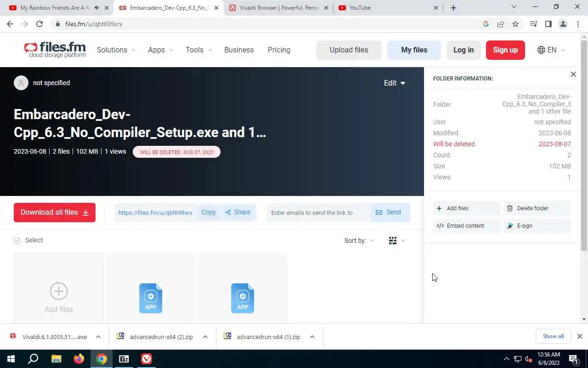Toggle the Select checkbox
The image size is (588, 368).
(17, 241)
